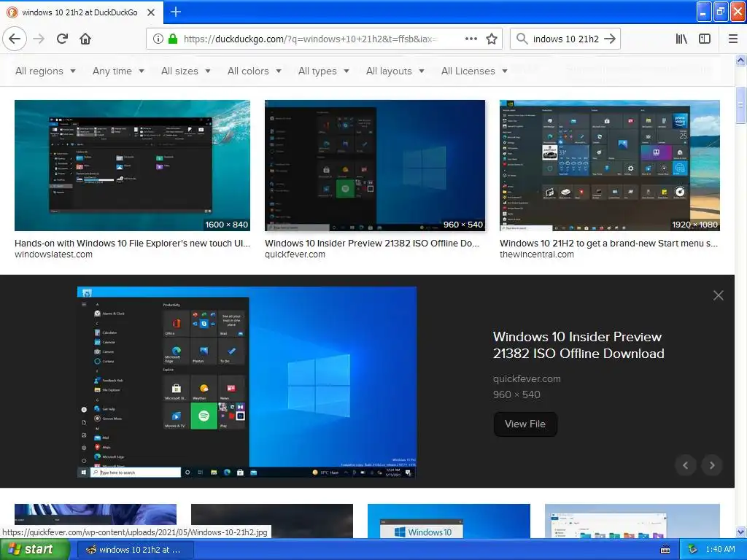Click the 960 × 540 Insider Preview thumbnail
The width and height of the screenshot is (747, 560).
pyautogui.click(x=375, y=166)
